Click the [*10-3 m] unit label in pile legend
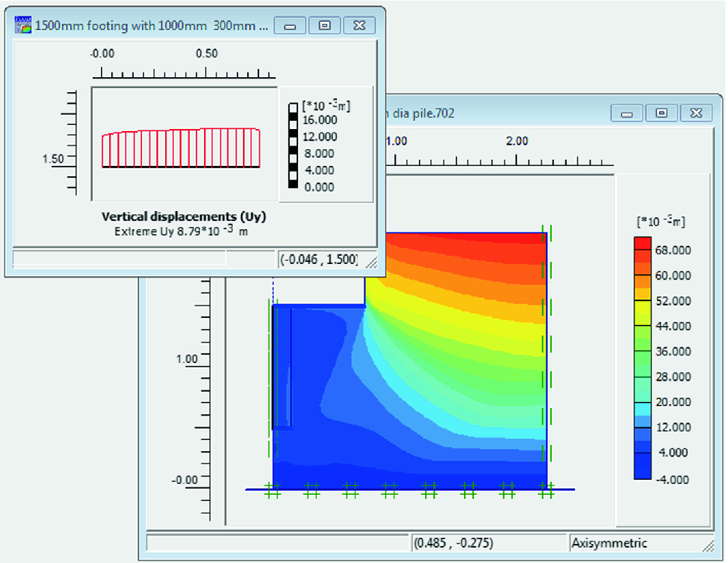728x563 pixels. tap(660, 221)
